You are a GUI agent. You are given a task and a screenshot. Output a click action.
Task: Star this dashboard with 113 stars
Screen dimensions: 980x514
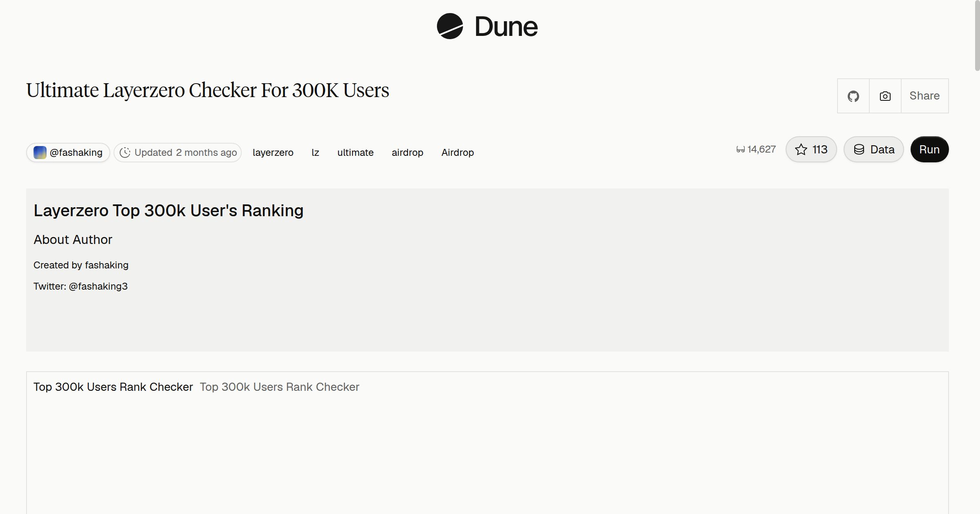811,149
